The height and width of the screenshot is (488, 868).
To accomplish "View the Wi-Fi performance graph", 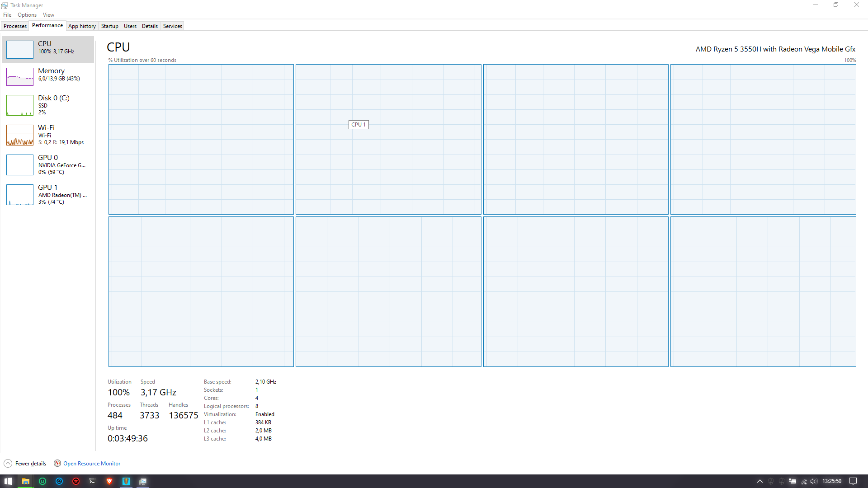I will (x=47, y=135).
